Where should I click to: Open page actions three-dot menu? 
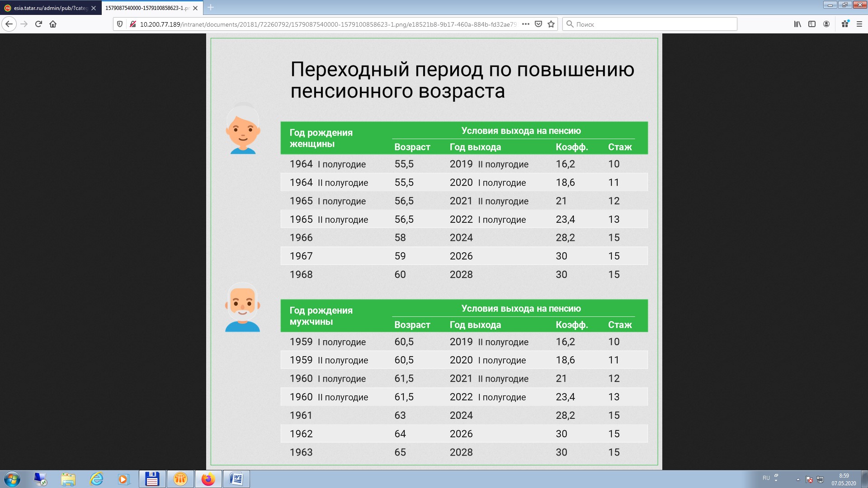525,24
